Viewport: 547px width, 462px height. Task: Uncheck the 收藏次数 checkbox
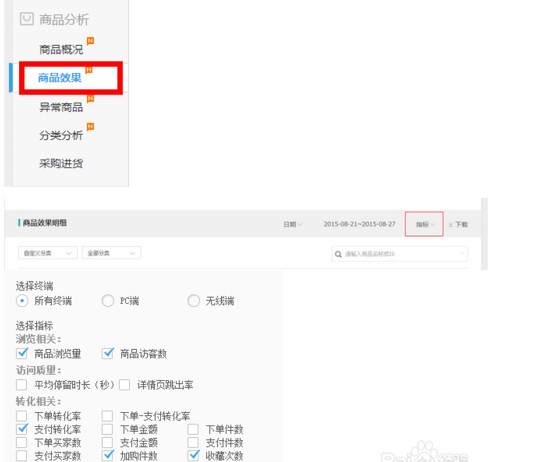(194, 455)
